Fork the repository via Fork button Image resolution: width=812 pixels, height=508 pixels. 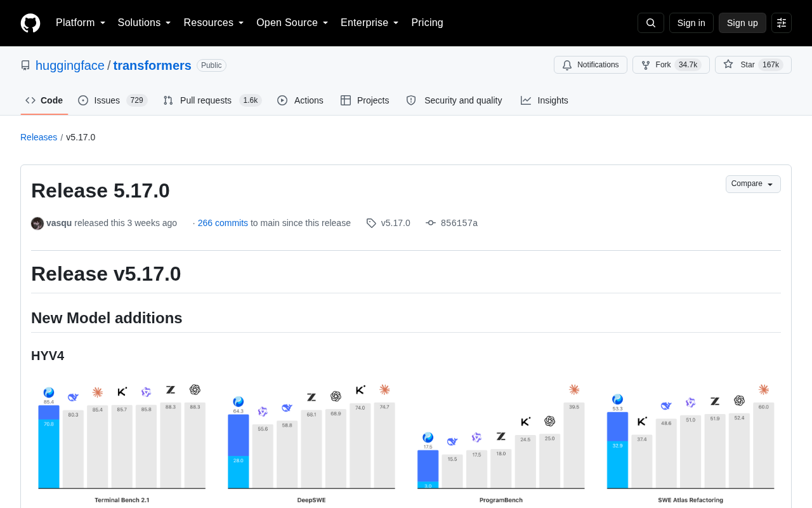[x=671, y=65]
